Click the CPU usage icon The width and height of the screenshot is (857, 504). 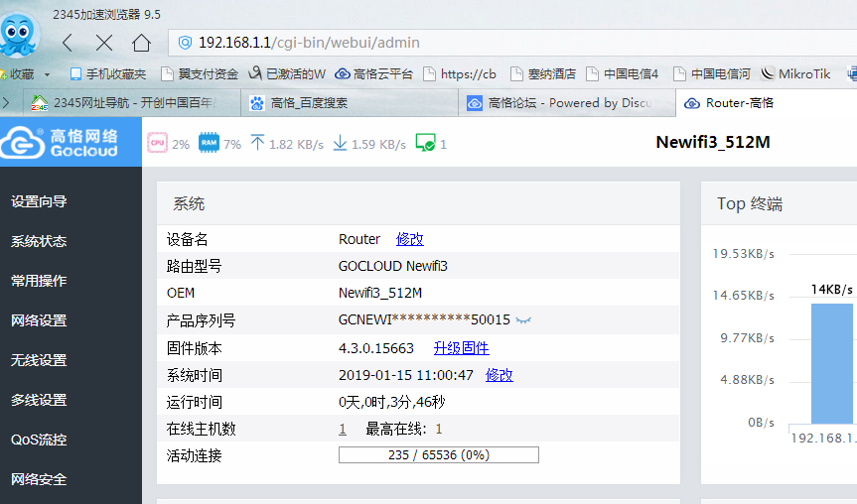(x=157, y=143)
